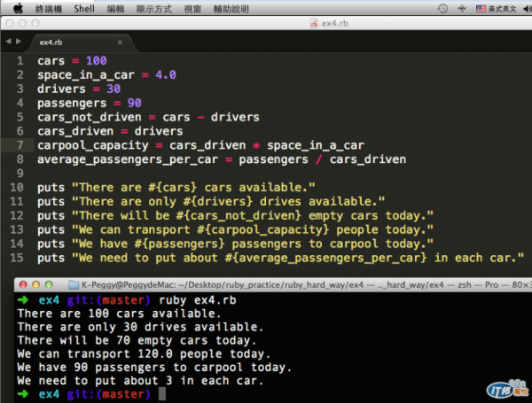This screenshot has height=403, width=532.
Task: Click the value 4.0 on line 2
Action: pos(166,74)
